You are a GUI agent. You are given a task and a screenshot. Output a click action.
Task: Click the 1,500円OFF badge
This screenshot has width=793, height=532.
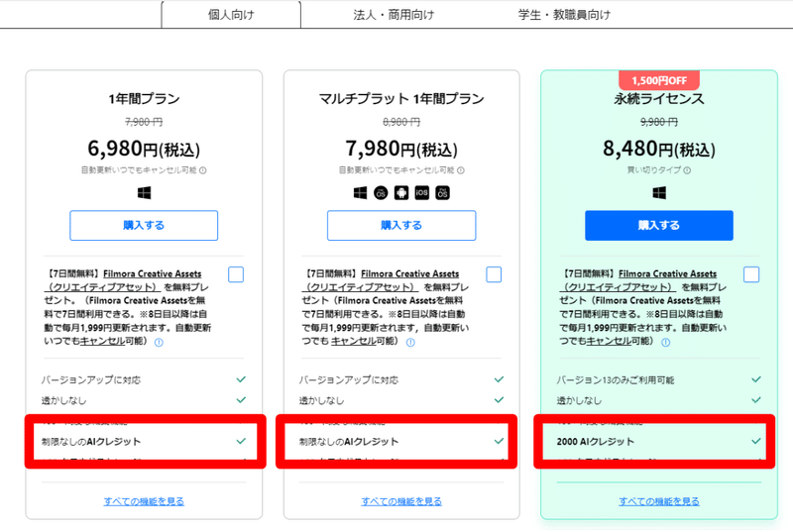pyautogui.click(x=659, y=80)
